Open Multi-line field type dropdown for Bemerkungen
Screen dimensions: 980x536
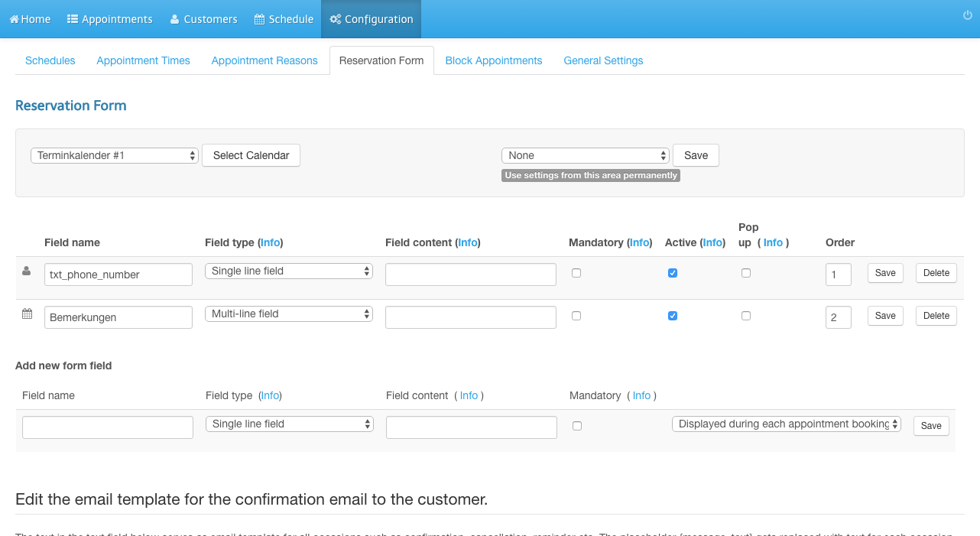pos(289,313)
